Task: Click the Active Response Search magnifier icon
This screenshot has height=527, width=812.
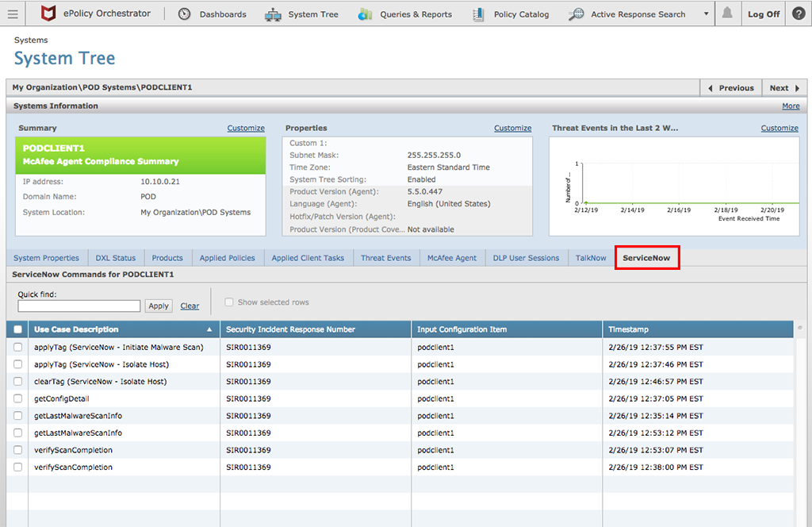Action: click(x=576, y=14)
